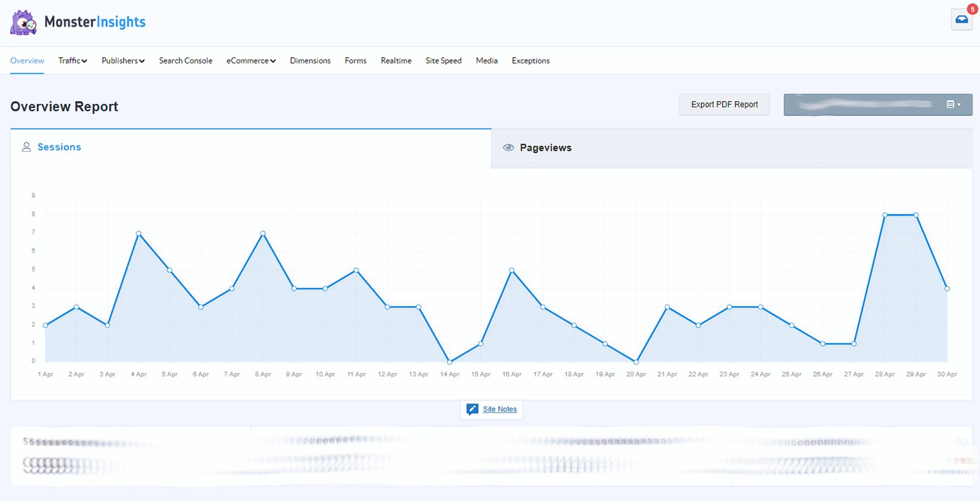Open the notifications inbox icon

pyautogui.click(x=961, y=20)
